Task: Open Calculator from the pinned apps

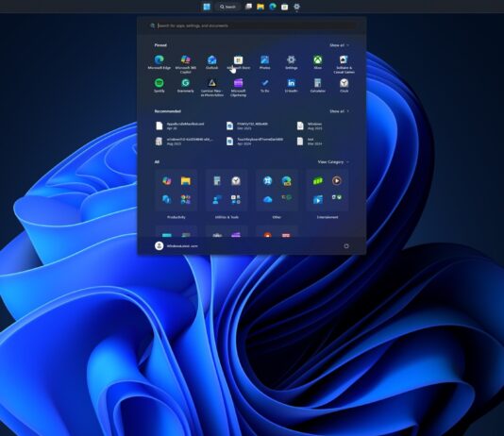Action: 317,86
